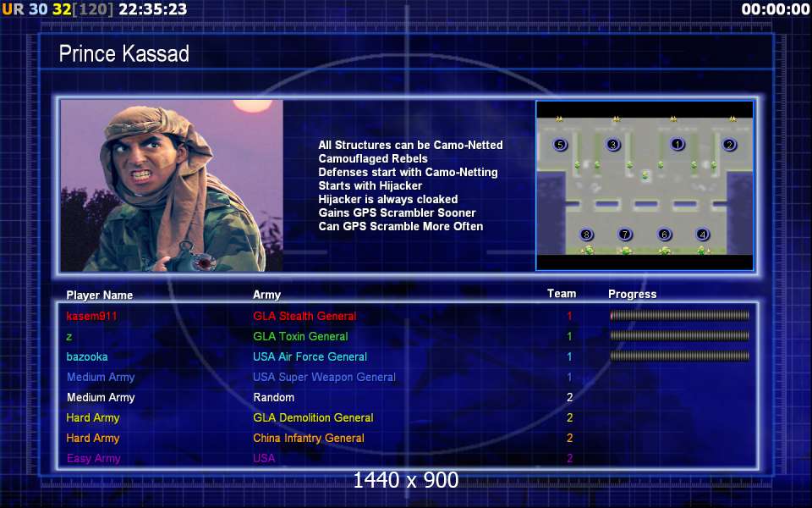Click the USA army entry of Easy Army
Screen dimensions: 812x508
click(264, 458)
